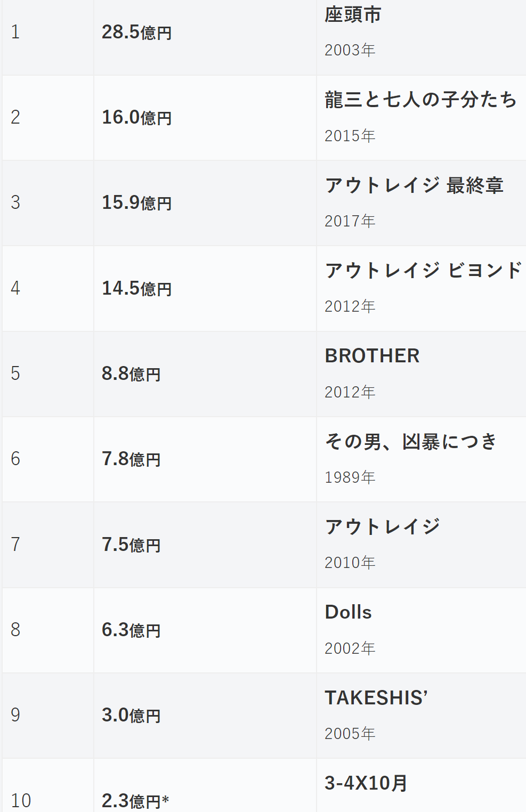
Task: Select the 2.3億円* revenue value
Action: click(x=135, y=801)
